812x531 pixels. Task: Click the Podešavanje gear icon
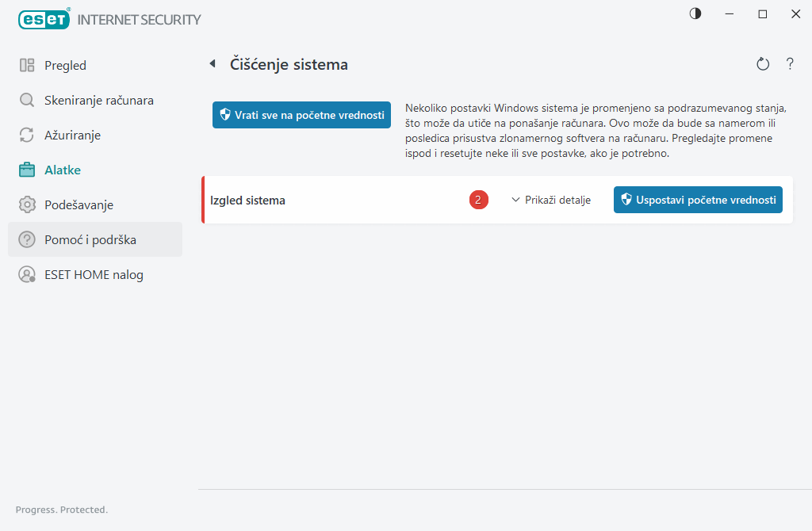point(27,205)
